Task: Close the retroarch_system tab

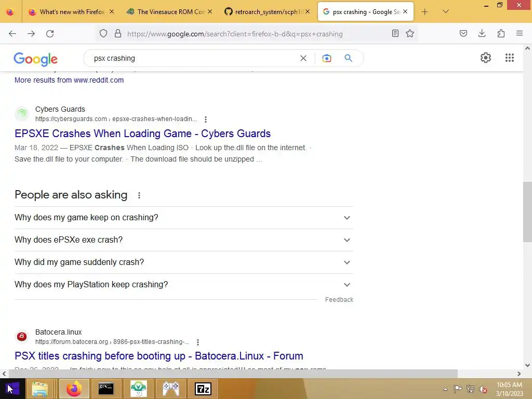Action: pyautogui.click(x=308, y=12)
